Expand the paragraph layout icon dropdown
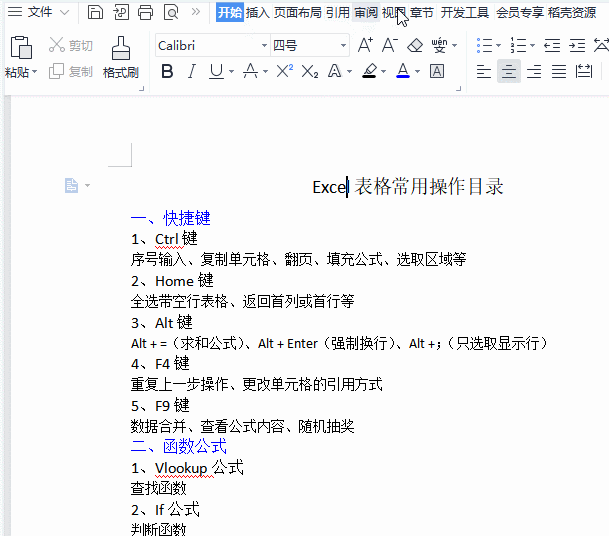Viewport: 609px width, 536px height. pyautogui.click(x=87, y=185)
